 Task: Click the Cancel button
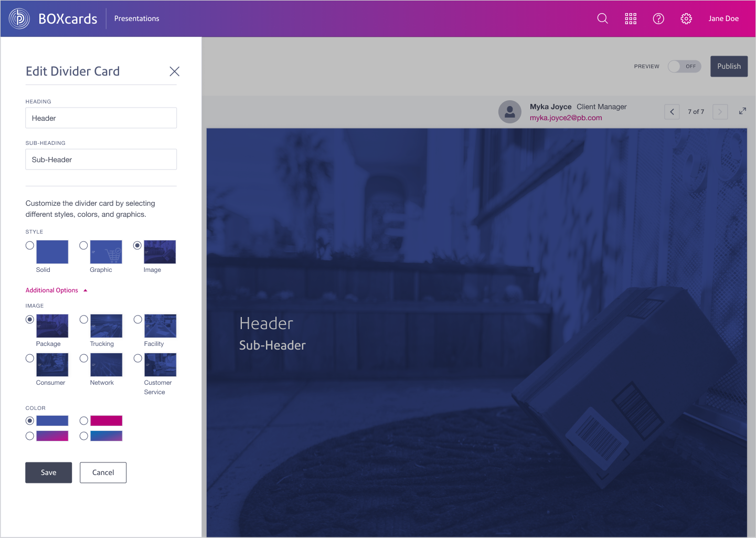103,472
